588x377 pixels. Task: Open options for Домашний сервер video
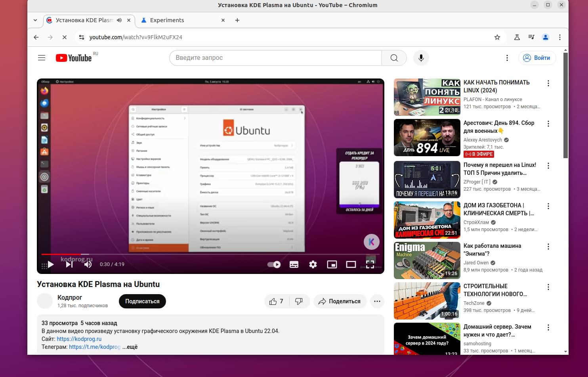(x=548, y=327)
